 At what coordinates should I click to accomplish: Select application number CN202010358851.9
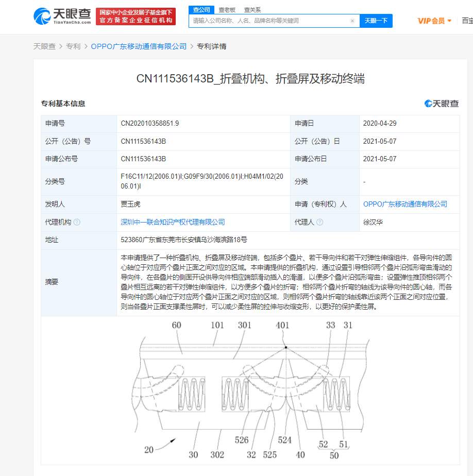149,124
